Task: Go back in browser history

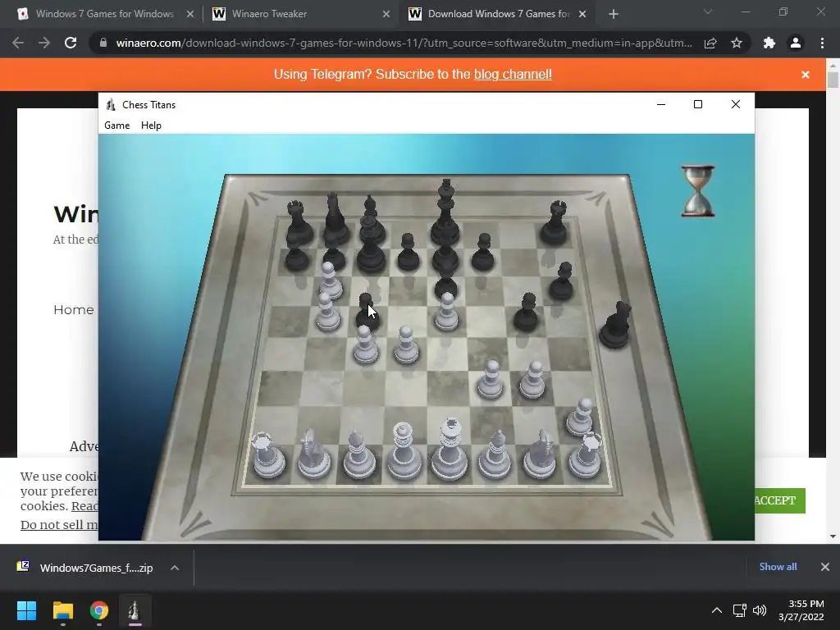Action: coord(18,43)
